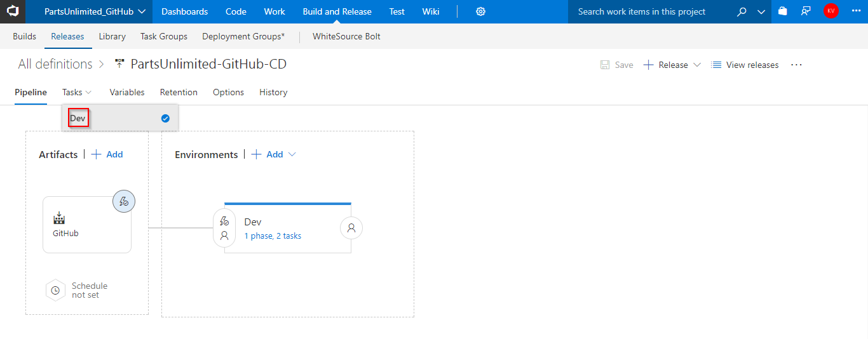Expand the Tasks tab dropdown
This screenshot has height=339, width=868.
tap(88, 93)
